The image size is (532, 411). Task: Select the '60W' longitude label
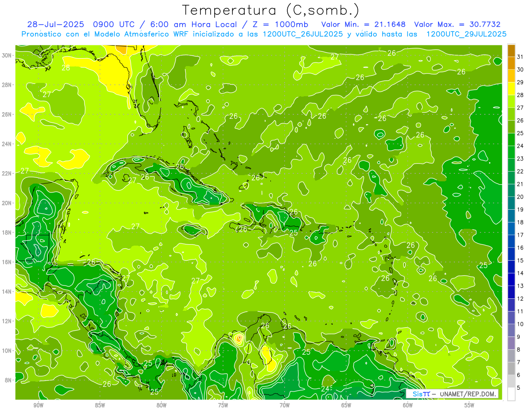coord(408,405)
